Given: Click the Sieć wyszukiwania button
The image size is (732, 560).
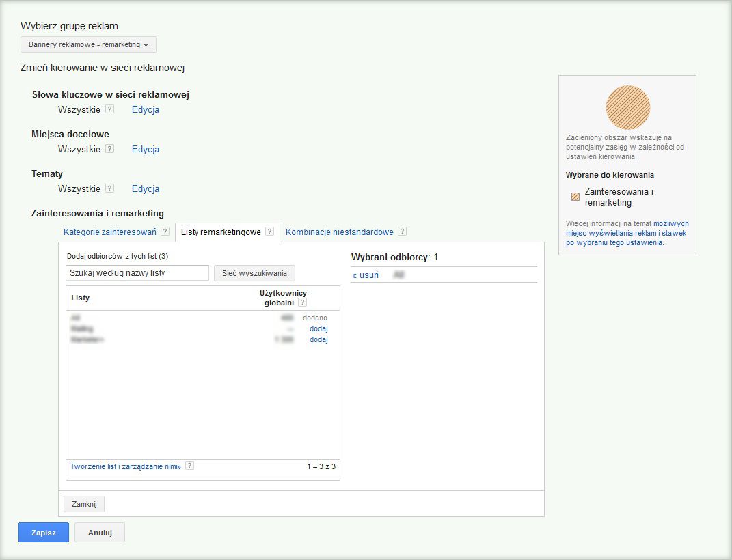Looking at the screenshot, I should [x=254, y=273].
